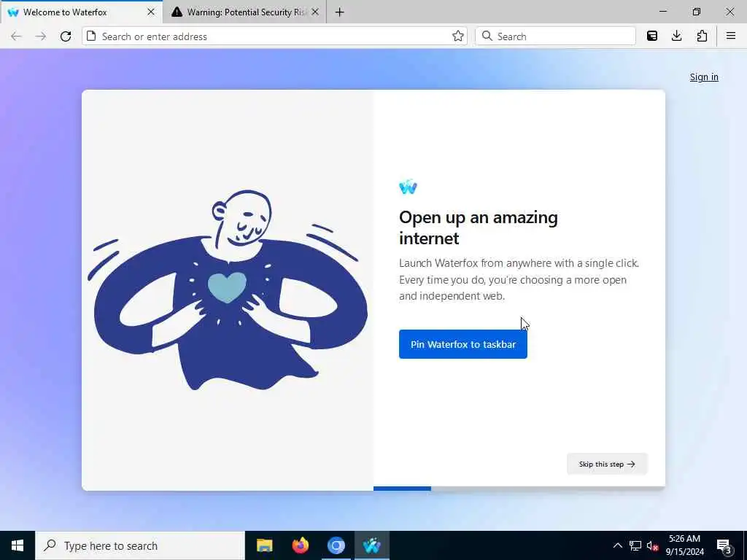Show hidden system tray icons
The height and width of the screenshot is (560, 747).
(617, 545)
